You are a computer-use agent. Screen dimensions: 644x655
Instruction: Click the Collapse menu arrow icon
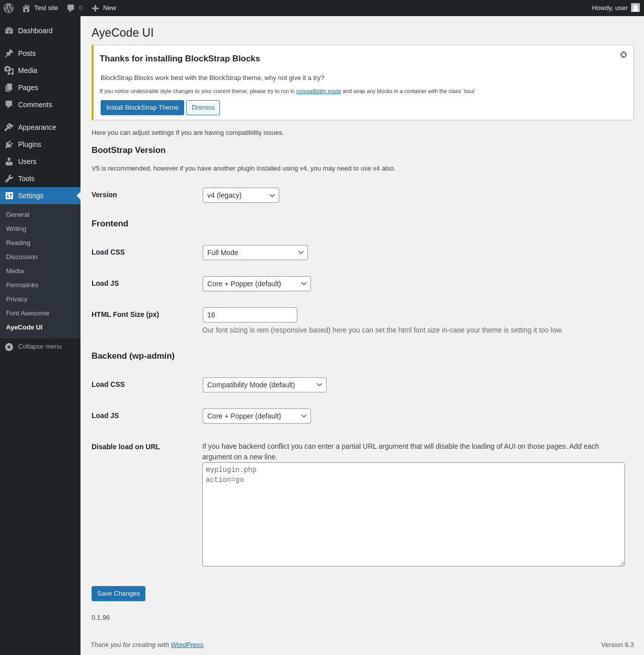tap(9, 347)
